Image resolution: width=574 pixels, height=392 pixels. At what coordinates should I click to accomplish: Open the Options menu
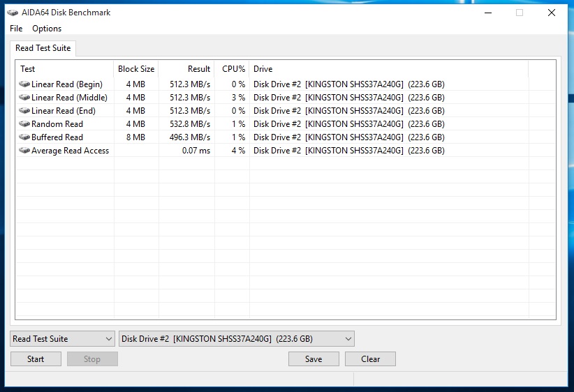click(47, 29)
